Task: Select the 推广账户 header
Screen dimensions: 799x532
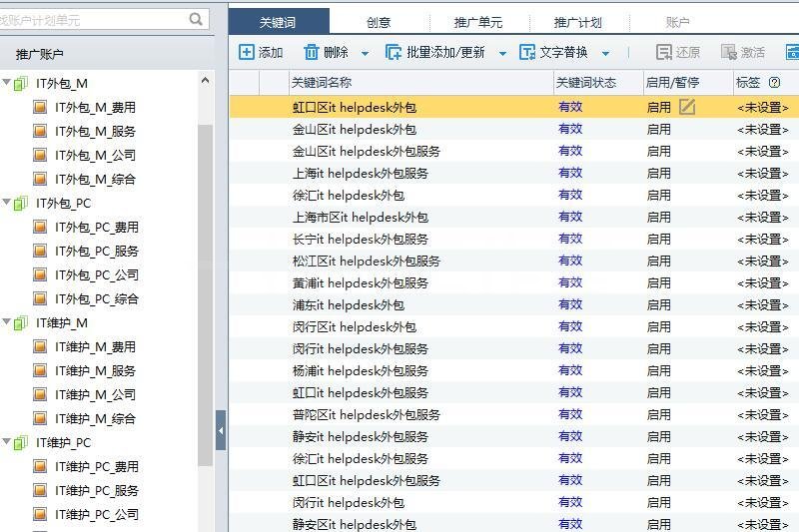Action: (x=40, y=54)
